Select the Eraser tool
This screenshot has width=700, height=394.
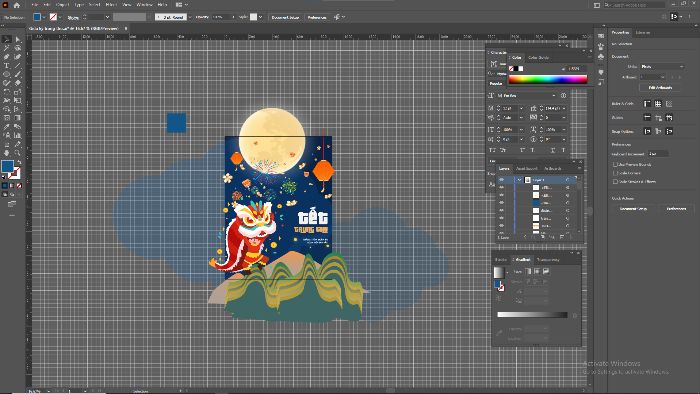(18, 83)
